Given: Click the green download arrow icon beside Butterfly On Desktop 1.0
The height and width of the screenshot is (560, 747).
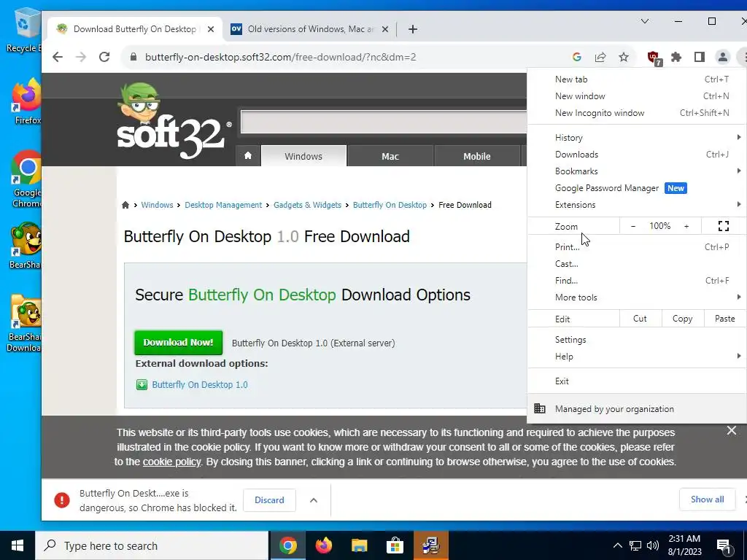Looking at the screenshot, I should click(x=142, y=385).
